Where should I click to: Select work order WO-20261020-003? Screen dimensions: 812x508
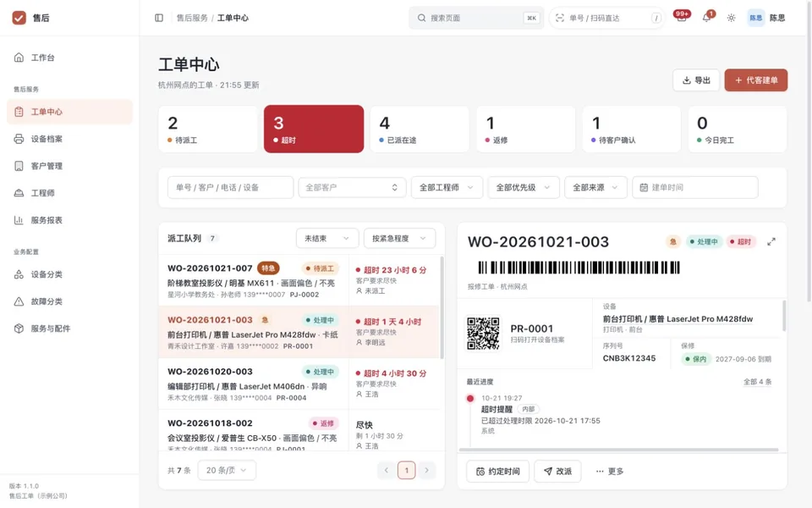pyautogui.click(x=299, y=384)
